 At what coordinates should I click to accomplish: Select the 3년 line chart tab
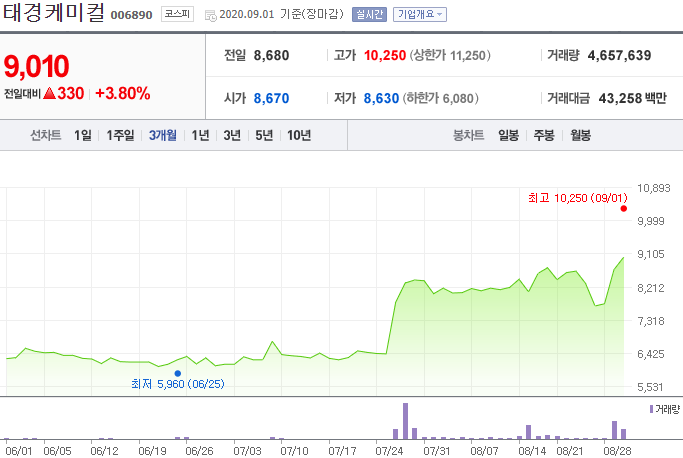(232, 136)
